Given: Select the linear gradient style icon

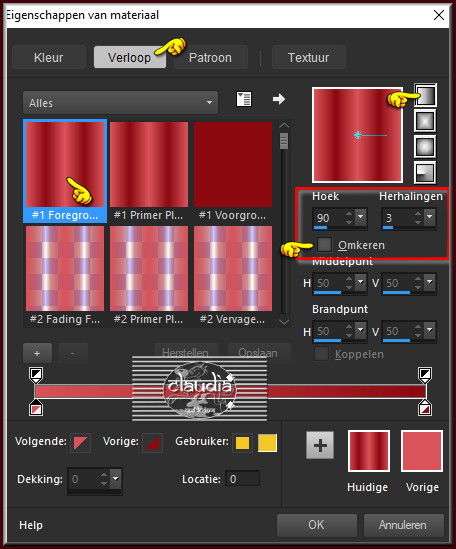Looking at the screenshot, I should pos(425,95).
